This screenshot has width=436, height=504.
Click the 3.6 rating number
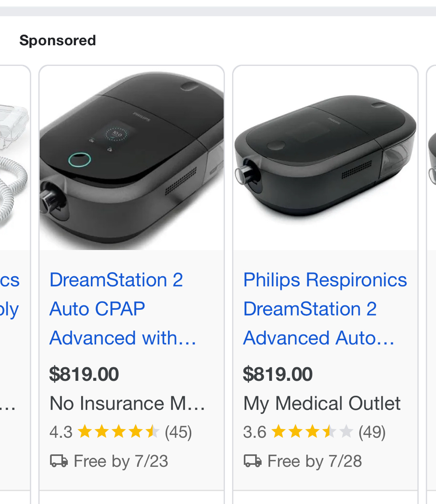pos(255,432)
